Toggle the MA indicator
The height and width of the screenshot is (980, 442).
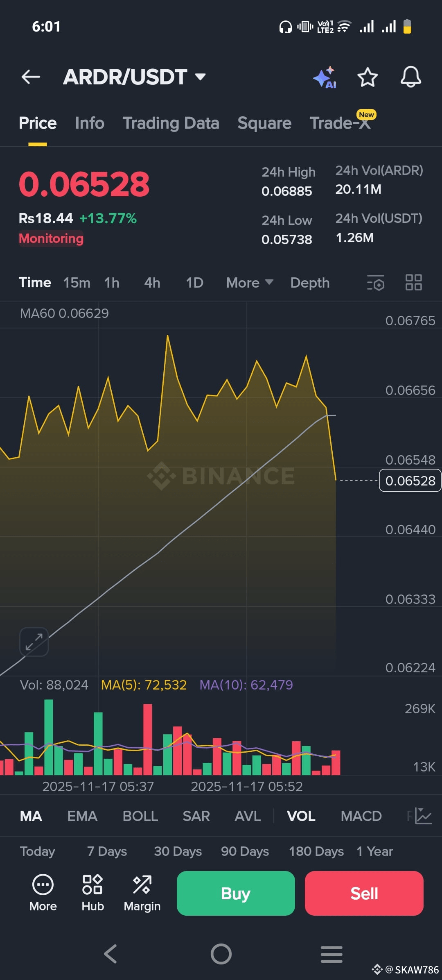[x=31, y=816]
